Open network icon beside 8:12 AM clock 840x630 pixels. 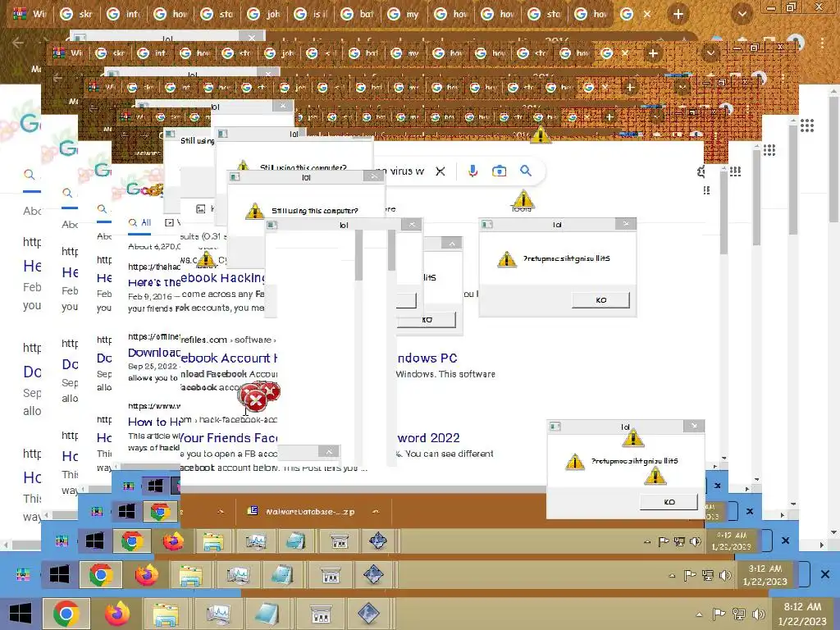pyautogui.click(x=739, y=614)
